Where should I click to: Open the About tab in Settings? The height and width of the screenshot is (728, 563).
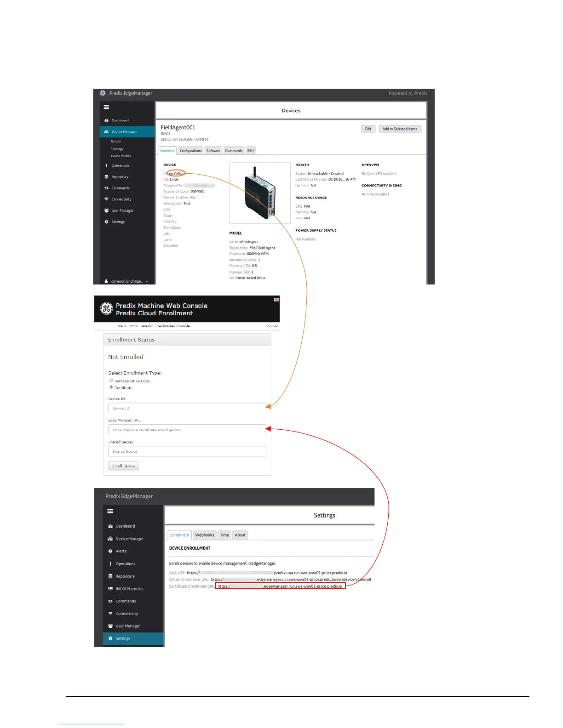pos(240,535)
